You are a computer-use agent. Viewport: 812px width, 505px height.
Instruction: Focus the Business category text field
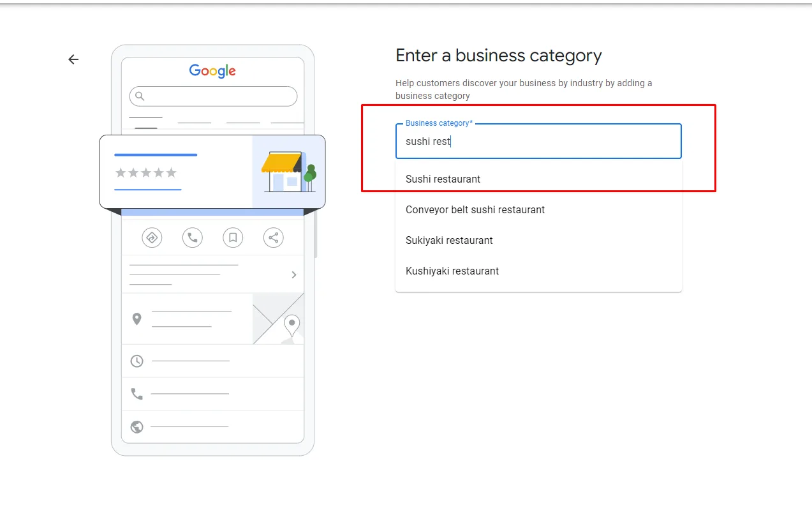point(538,142)
